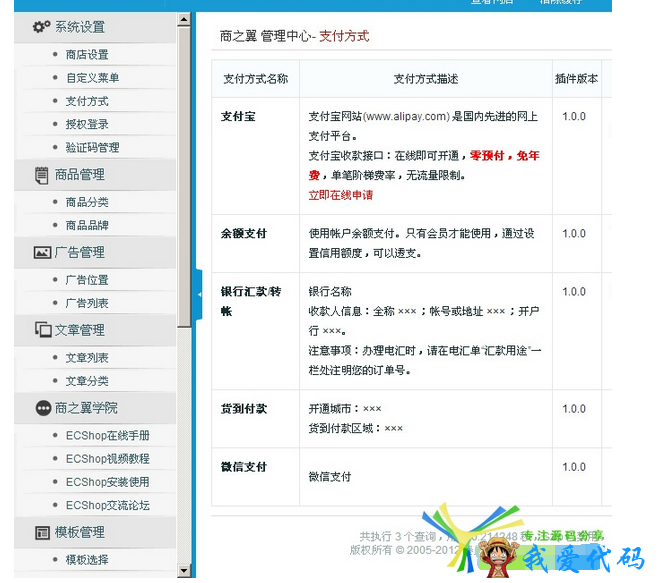
Task: Click the gears icon beside 系统设置
Action: 41,27
